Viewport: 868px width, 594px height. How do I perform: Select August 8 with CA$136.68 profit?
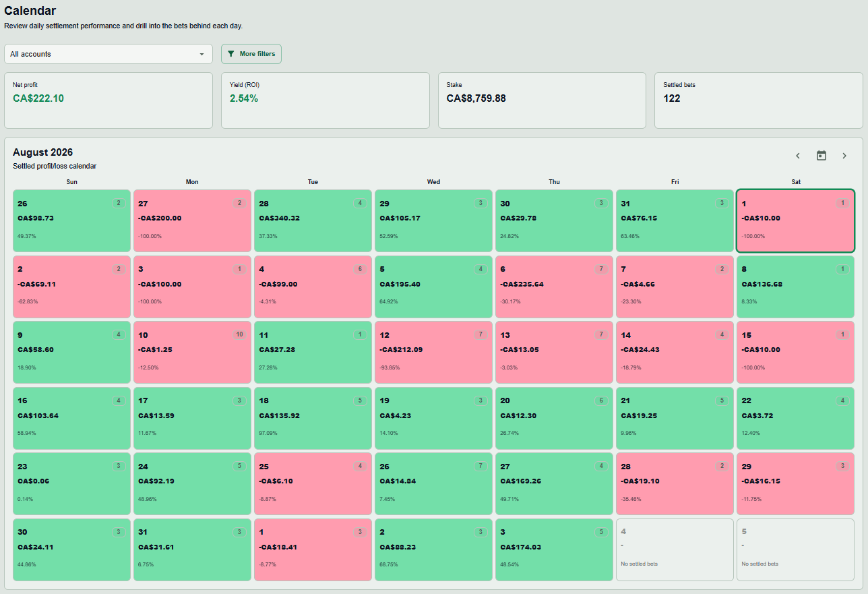tap(795, 287)
